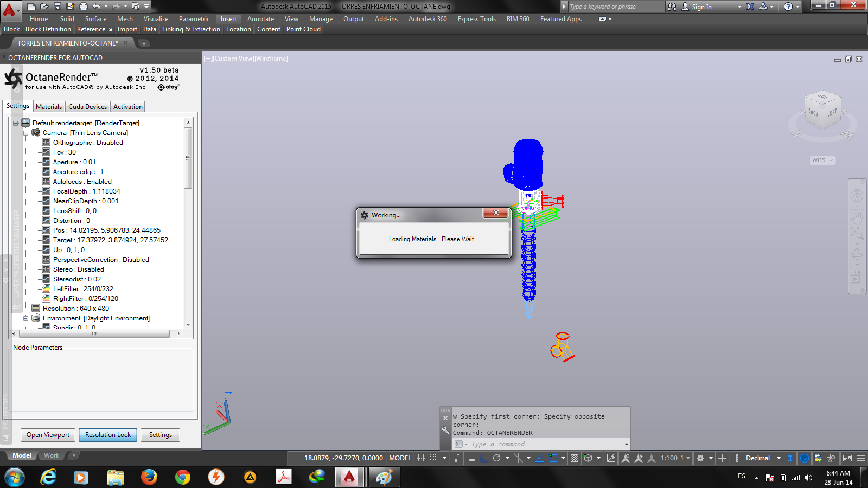
Task: Click the Quick Properties icon in status bar
Action: click(x=790, y=458)
